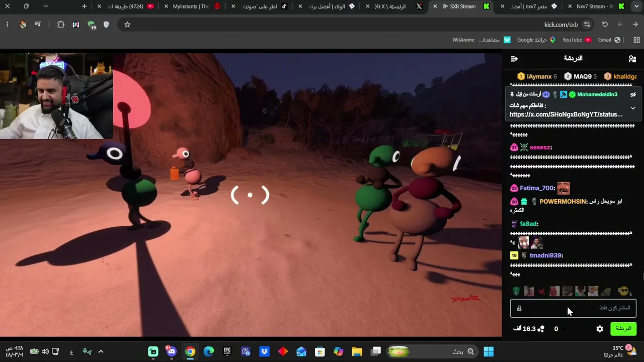Viewport: 644px width, 362px height.
Task: Open the WitAnime bookmark
Action: (x=481, y=40)
